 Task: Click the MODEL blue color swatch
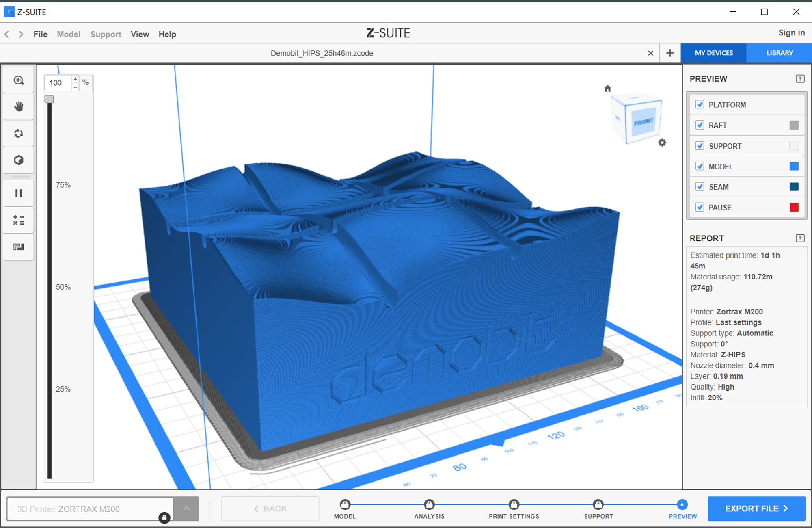click(x=794, y=166)
